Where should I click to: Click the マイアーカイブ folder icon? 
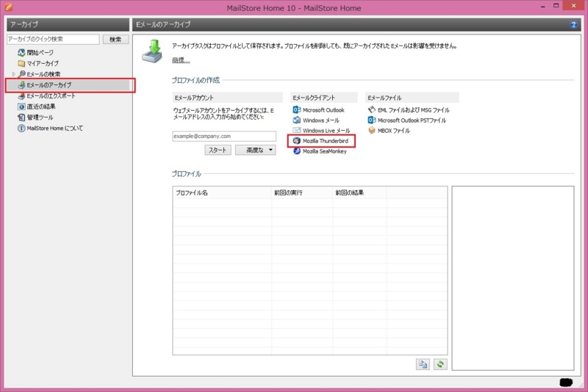(21, 63)
